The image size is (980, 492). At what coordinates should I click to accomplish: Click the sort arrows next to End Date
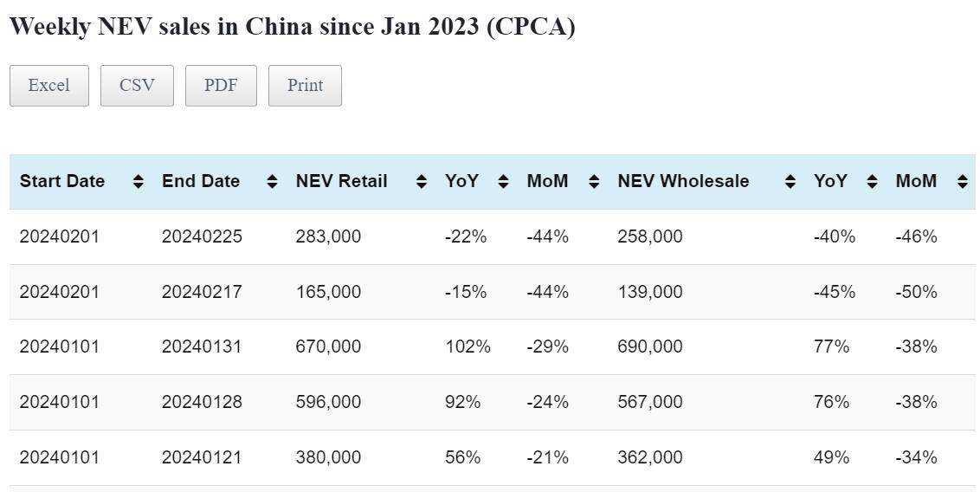(272, 182)
